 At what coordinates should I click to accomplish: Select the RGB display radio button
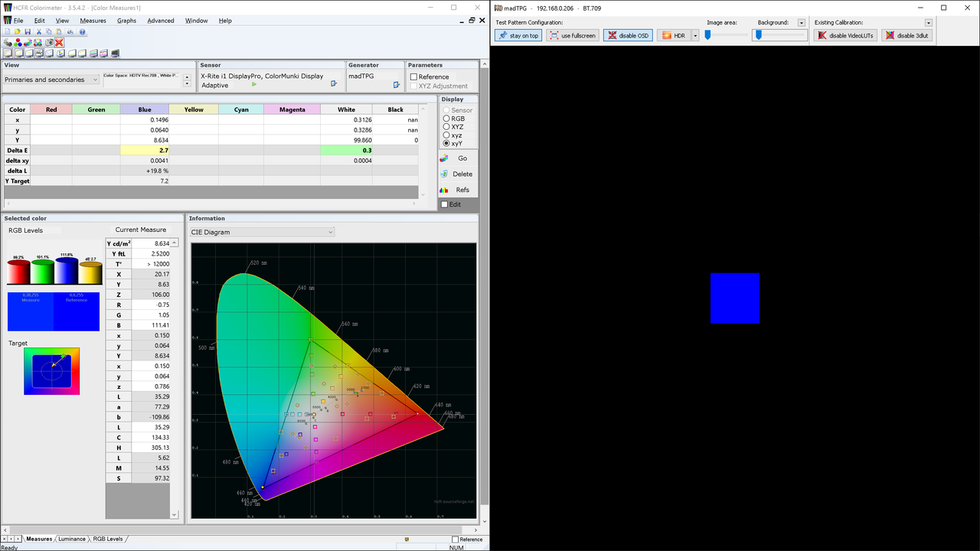click(x=446, y=119)
